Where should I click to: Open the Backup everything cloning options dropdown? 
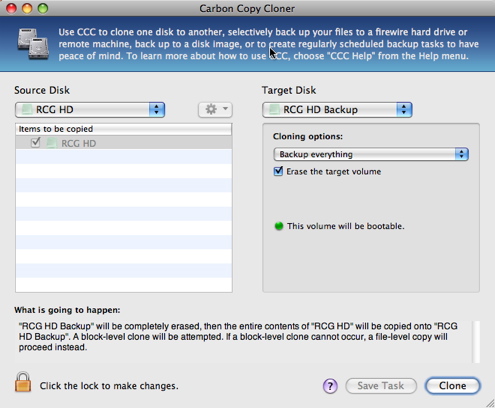[371, 154]
